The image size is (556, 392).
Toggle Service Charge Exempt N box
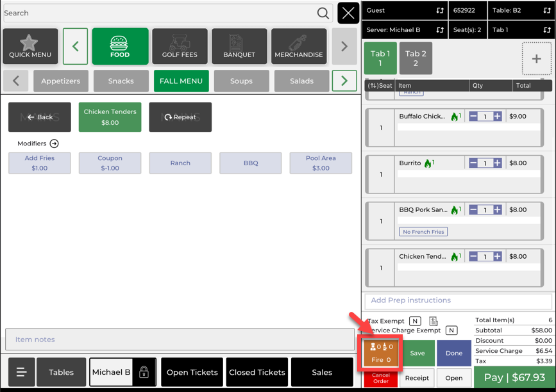click(451, 331)
